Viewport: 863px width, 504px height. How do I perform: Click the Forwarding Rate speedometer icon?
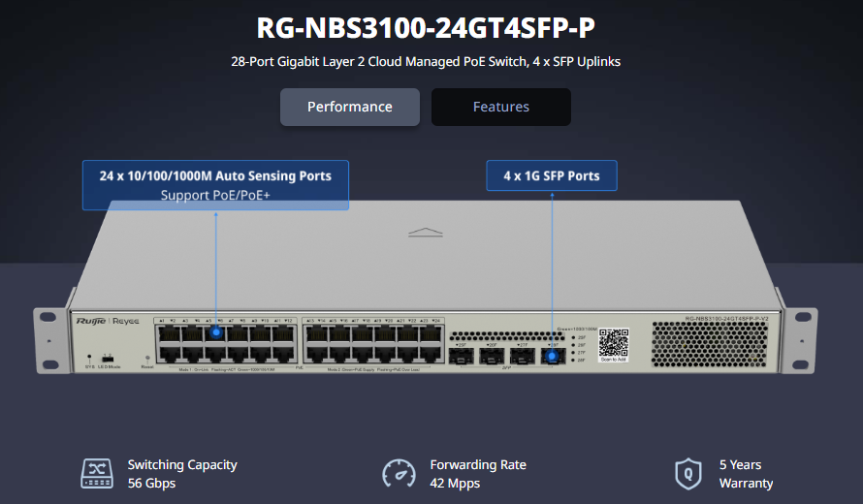pos(400,473)
